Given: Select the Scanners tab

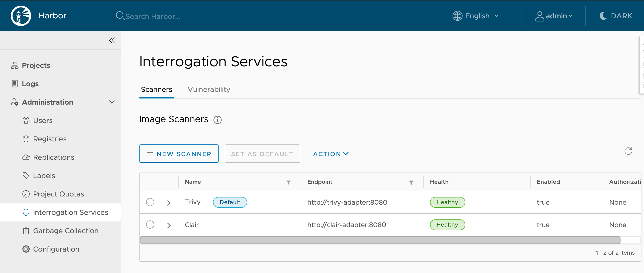Looking at the screenshot, I should (x=157, y=89).
